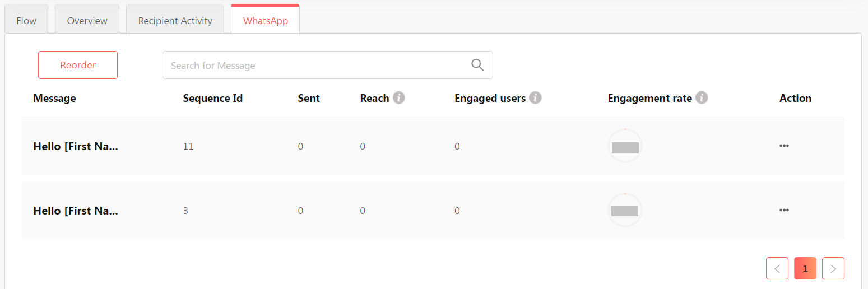
Task: Switch to Recipient Activity tab
Action: pyautogui.click(x=175, y=21)
